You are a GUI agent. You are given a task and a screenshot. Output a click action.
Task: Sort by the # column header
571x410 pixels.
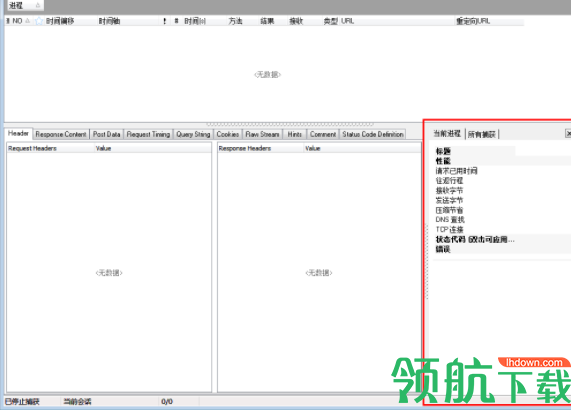click(x=176, y=21)
